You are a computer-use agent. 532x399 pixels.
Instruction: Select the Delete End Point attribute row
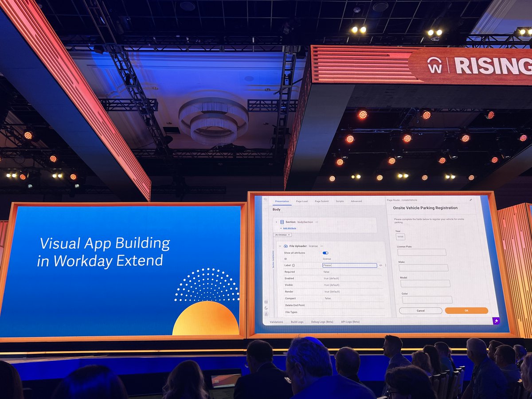(x=334, y=305)
